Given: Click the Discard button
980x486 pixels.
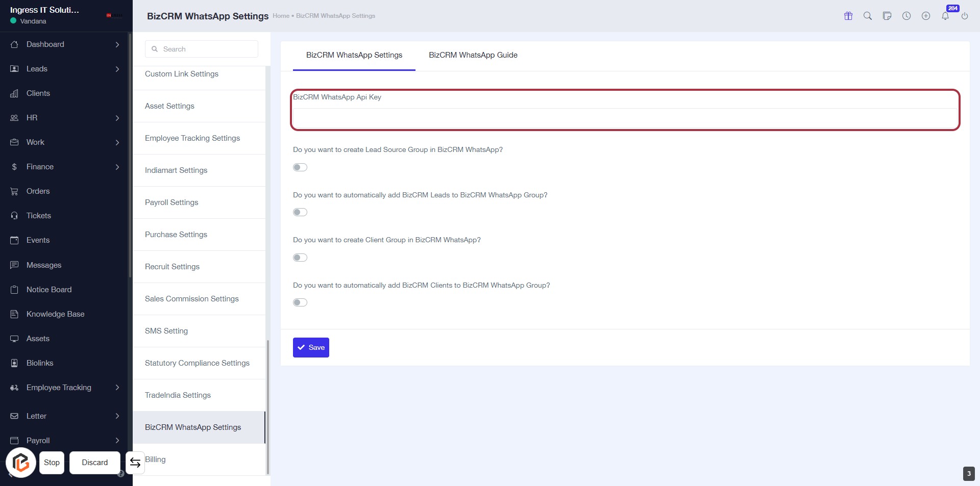Looking at the screenshot, I should click(95, 463).
